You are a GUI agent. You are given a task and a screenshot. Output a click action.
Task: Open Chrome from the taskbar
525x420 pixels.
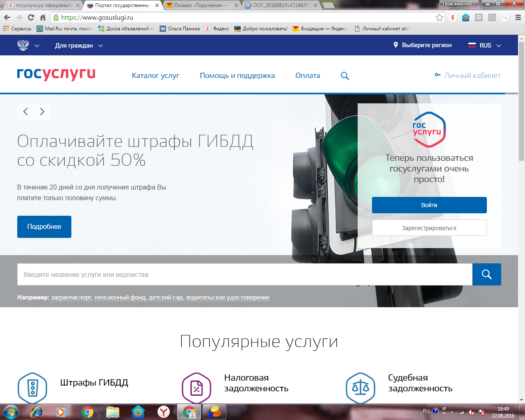pos(87,412)
